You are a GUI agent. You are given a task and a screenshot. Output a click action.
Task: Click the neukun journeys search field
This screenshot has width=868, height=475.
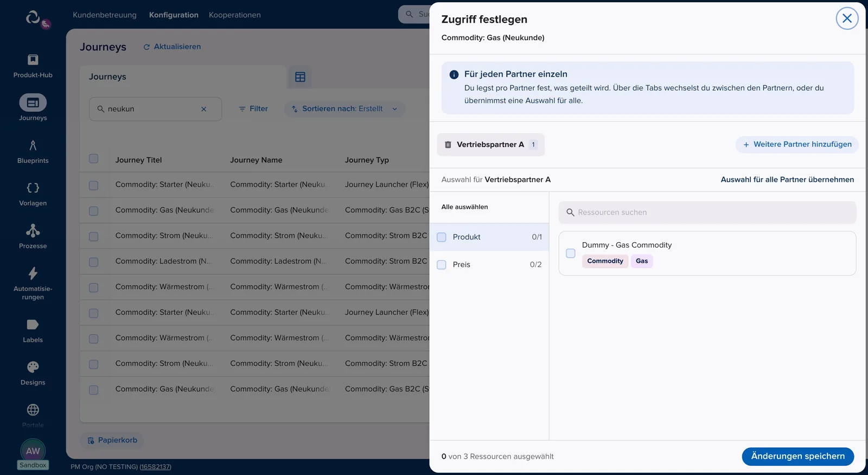155,109
